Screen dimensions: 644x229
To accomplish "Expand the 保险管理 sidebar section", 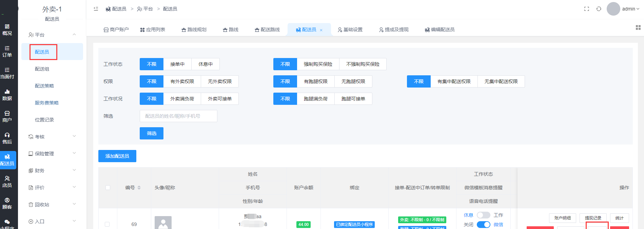I will tap(52, 154).
